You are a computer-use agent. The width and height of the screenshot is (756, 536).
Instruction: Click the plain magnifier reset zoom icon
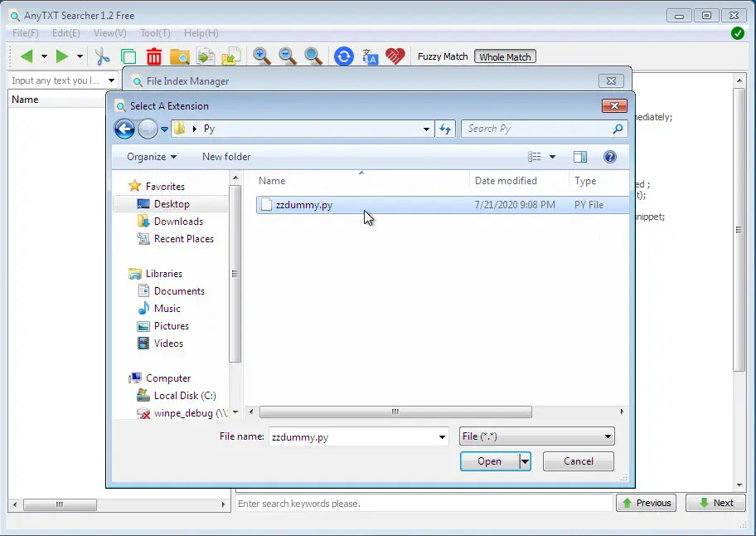coord(313,56)
